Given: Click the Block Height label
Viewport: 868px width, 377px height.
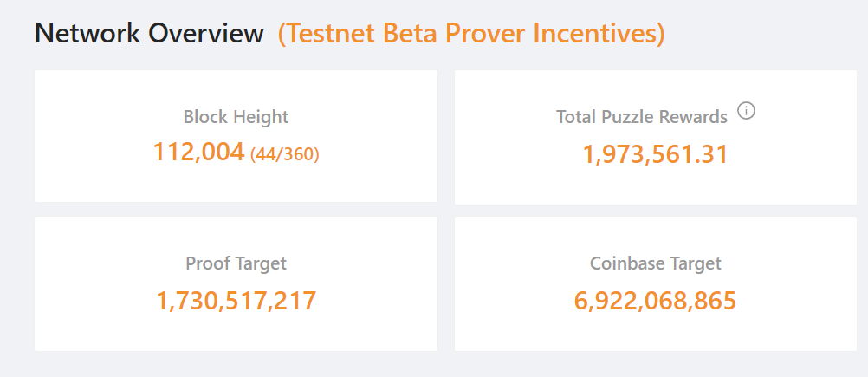Looking at the screenshot, I should click(236, 117).
